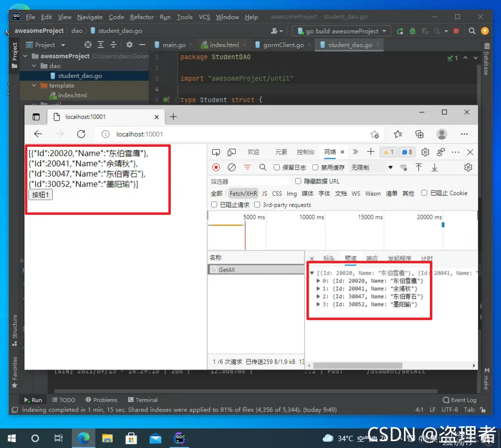Screen dimensions: 501x448
Task: Click the orange update arrow icon
Action: pos(485,31)
